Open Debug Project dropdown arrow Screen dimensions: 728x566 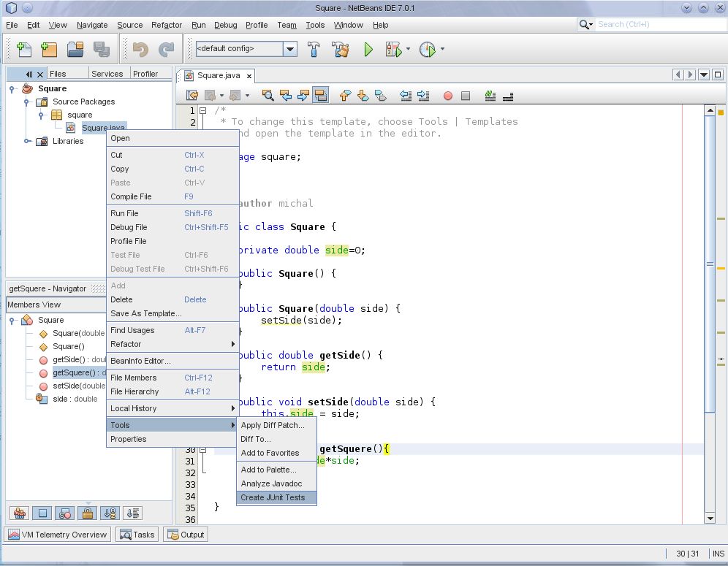(x=408, y=49)
